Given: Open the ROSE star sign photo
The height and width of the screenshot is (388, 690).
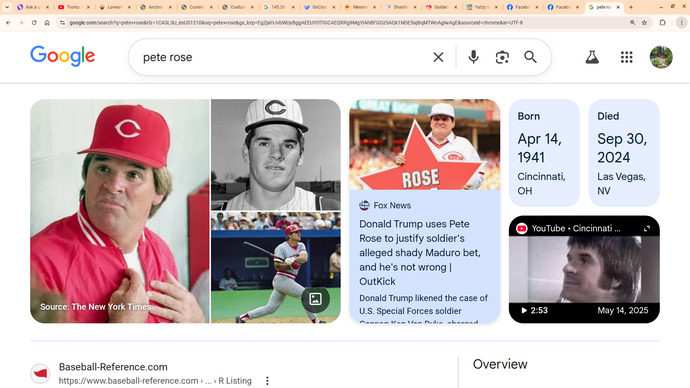Looking at the screenshot, I should 425,145.
